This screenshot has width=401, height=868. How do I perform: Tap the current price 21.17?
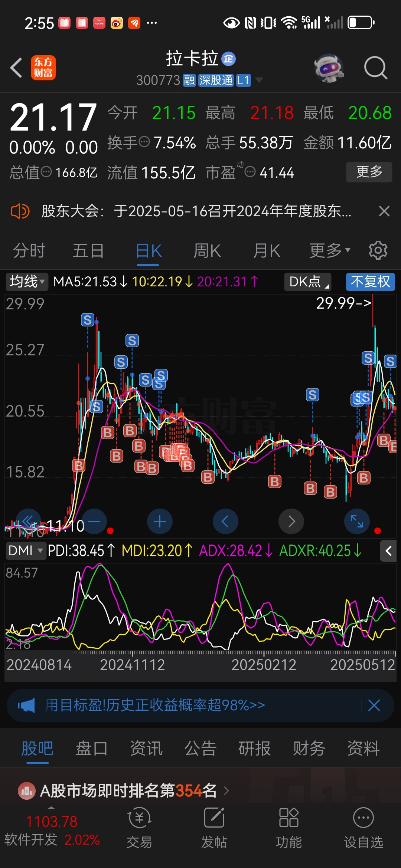pyautogui.click(x=53, y=118)
